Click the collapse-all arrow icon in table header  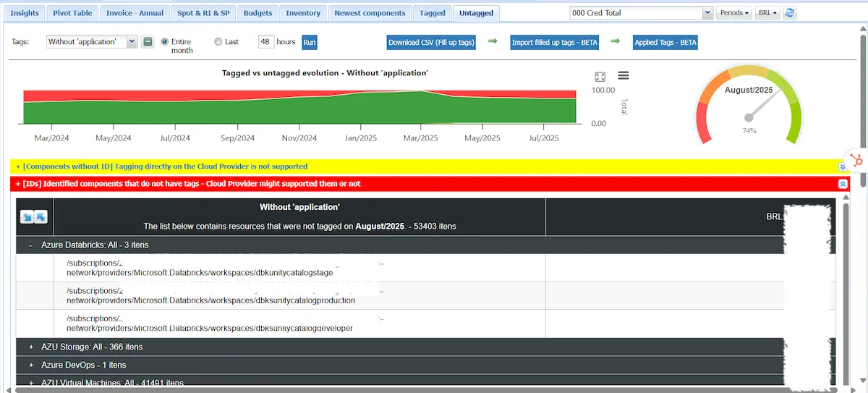coord(41,216)
